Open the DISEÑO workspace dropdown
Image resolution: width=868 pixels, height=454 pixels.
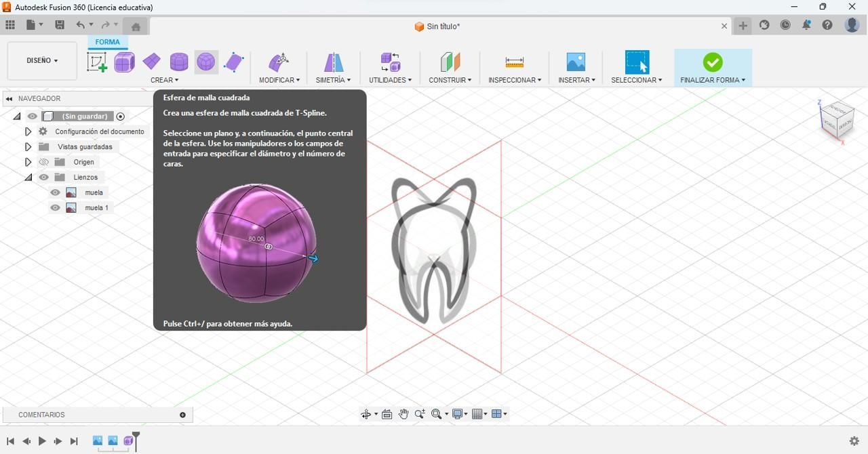(42, 60)
